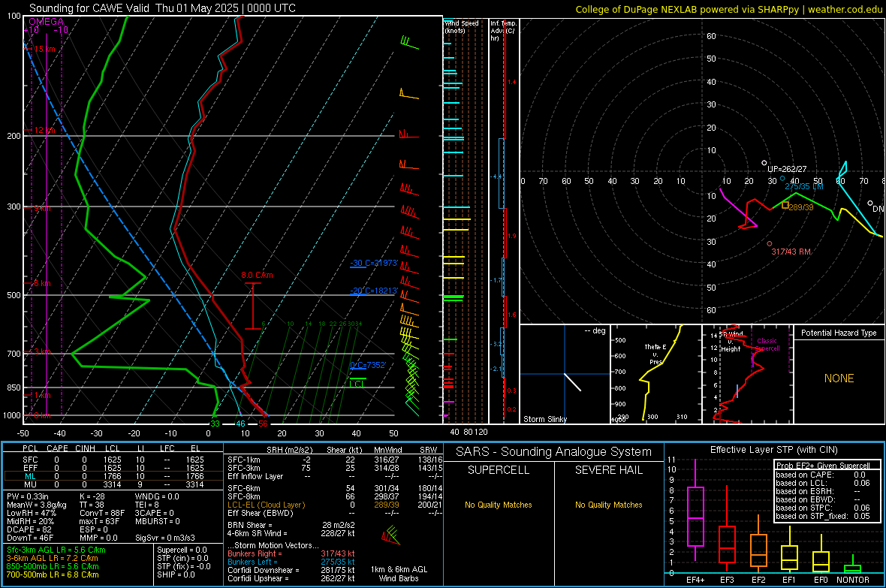Click the 'Eff Shear (EBWD)' row label
This screenshot has height=588, width=886.
point(261,513)
